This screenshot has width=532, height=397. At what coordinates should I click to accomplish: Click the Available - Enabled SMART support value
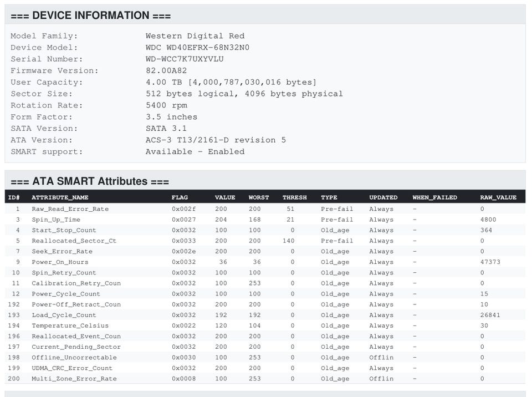tap(195, 151)
